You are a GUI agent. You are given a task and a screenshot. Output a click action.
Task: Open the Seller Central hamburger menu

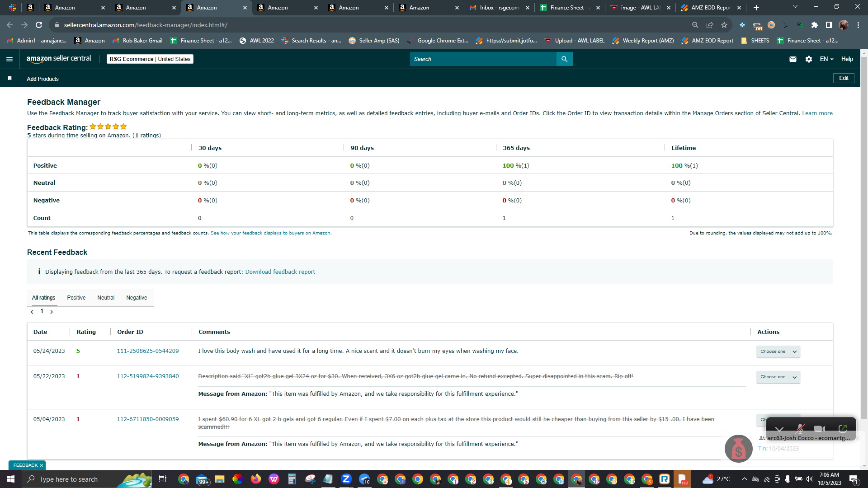coord(9,59)
